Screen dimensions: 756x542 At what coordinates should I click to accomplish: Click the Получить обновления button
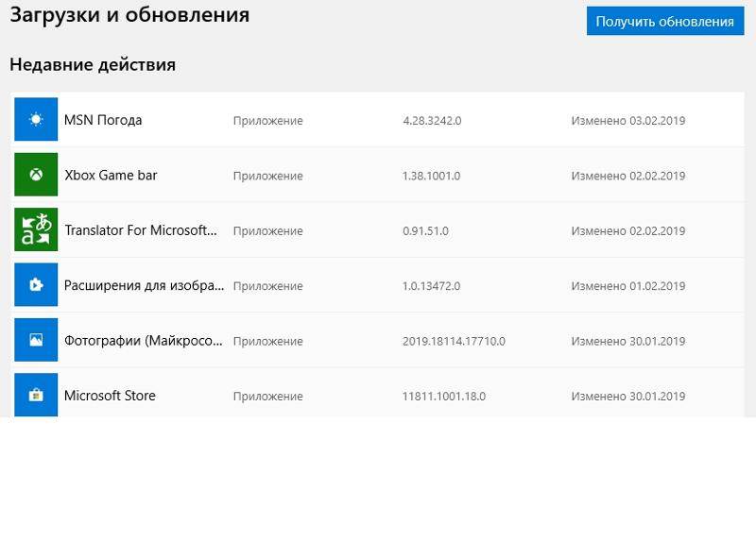665,21
